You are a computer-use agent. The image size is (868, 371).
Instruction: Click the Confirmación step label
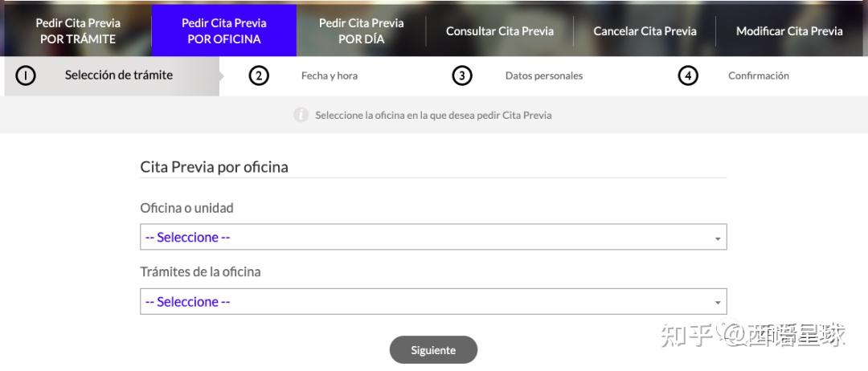pos(759,75)
